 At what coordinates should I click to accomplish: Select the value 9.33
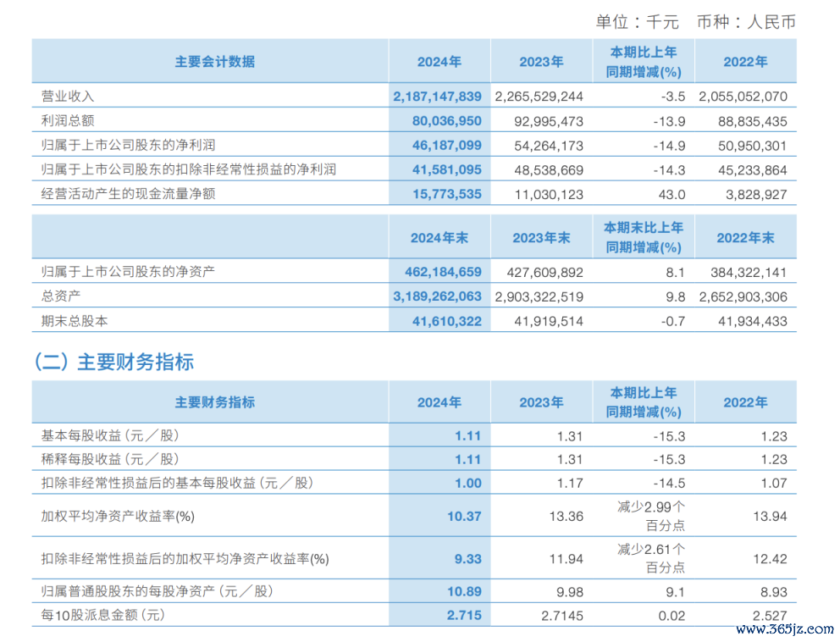pos(468,559)
